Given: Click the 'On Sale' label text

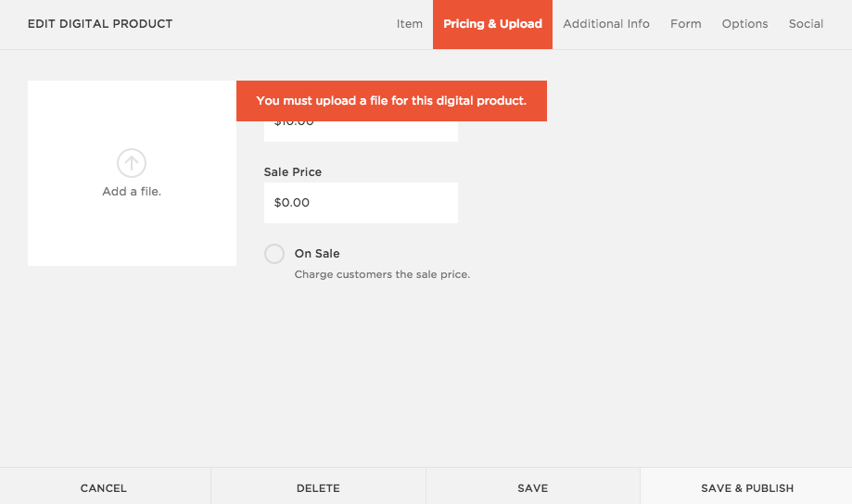Looking at the screenshot, I should (x=317, y=254).
